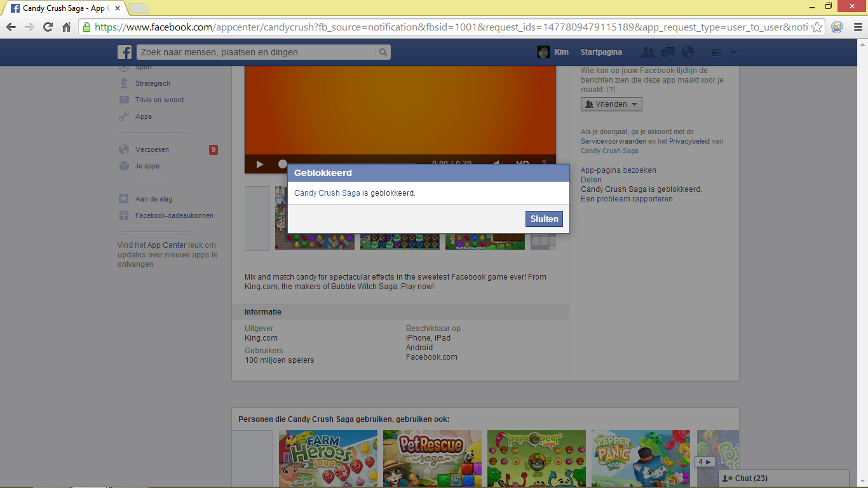Click the gift card icon in sidebar

click(124, 215)
